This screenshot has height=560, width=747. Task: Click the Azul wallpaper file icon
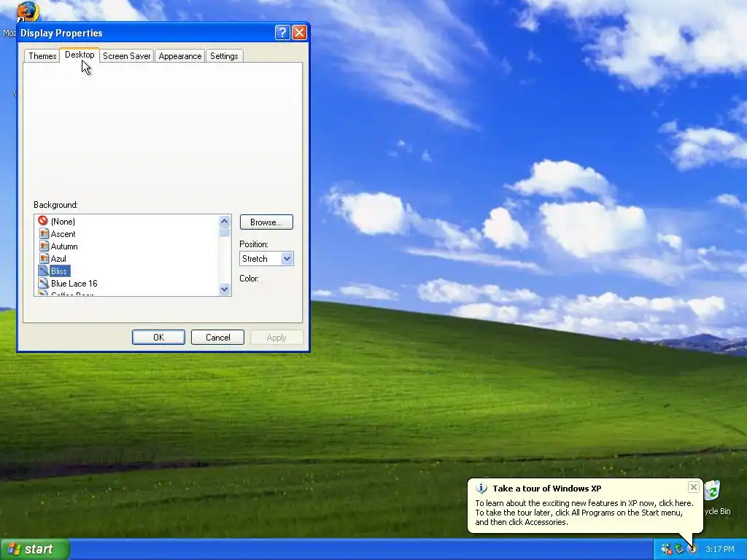coord(44,258)
